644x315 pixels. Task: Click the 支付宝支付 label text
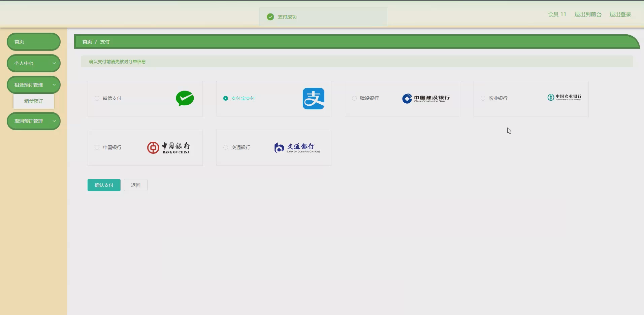243,98
